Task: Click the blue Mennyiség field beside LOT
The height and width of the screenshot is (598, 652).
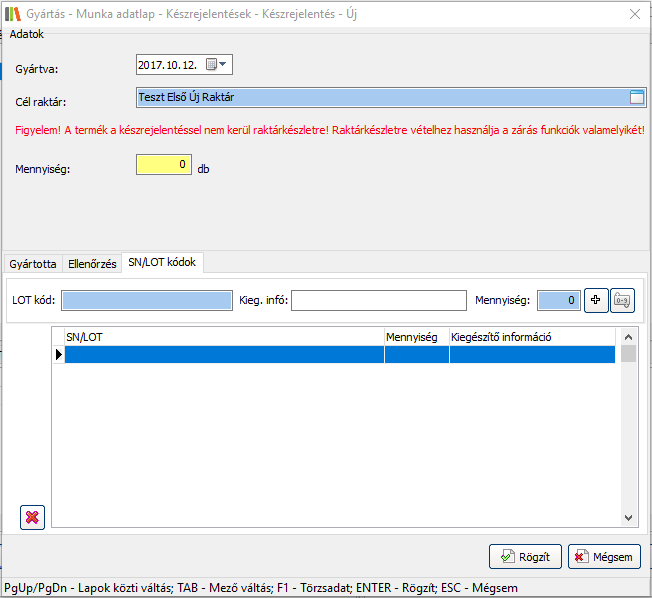Action: click(558, 300)
